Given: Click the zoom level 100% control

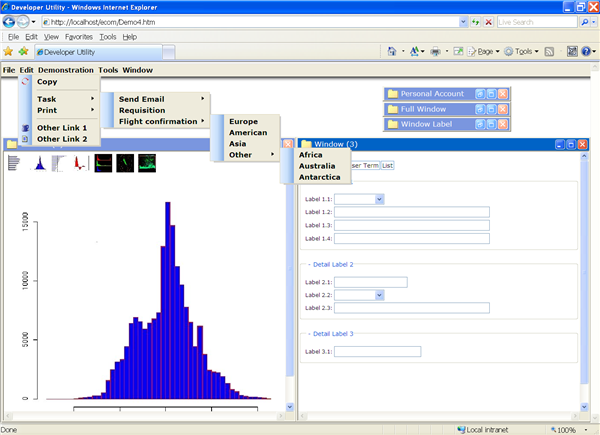Looking at the screenshot, I should (x=569, y=430).
